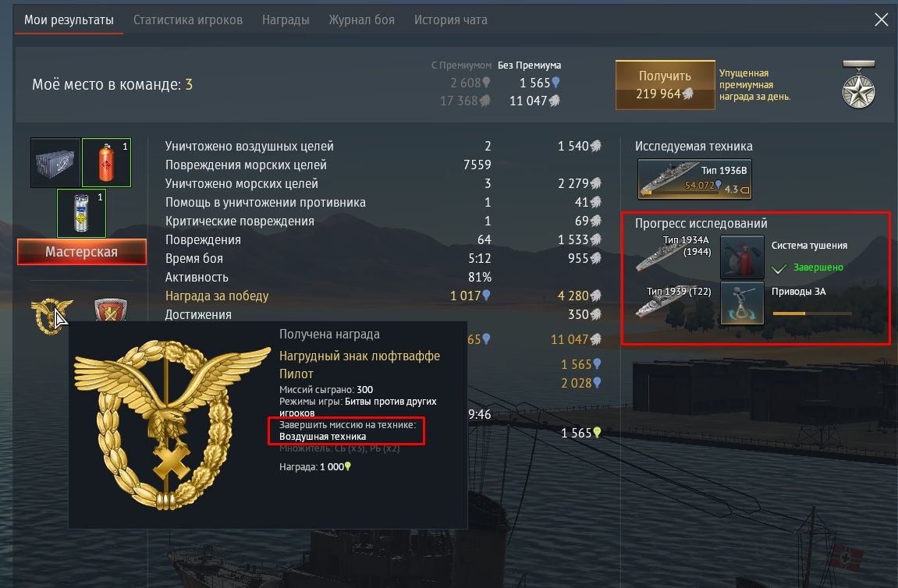Click the Тип 1939 (T22) ship thumbnail
The image size is (898, 588).
pyautogui.click(x=674, y=301)
